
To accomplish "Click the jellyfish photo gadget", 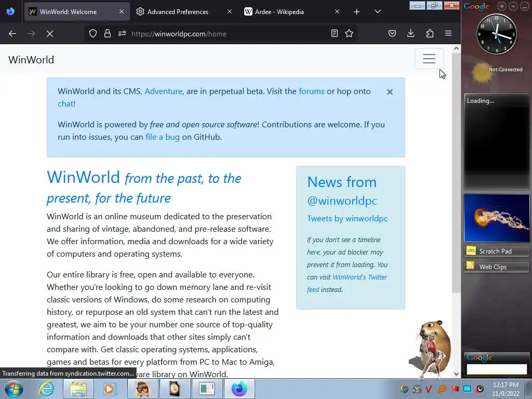I will [497, 218].
